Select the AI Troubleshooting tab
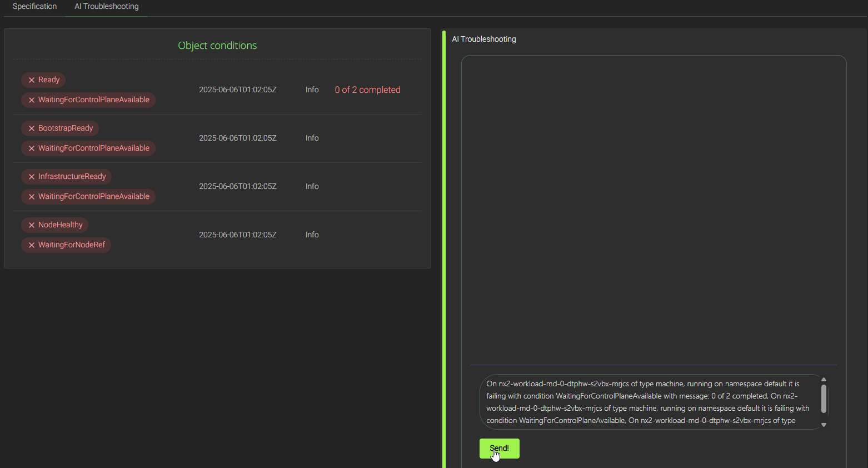 [x=106, y=7]
